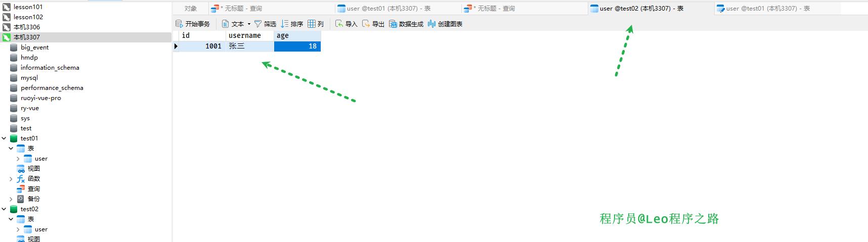Select the 本机3306 connection
This screenshot has width=868, height=242.
(27, 27)
